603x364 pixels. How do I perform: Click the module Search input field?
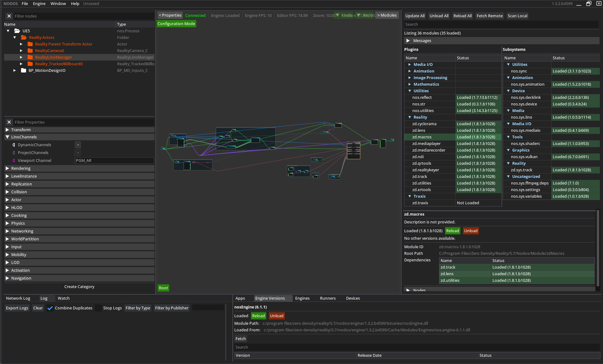coord(501,24)
